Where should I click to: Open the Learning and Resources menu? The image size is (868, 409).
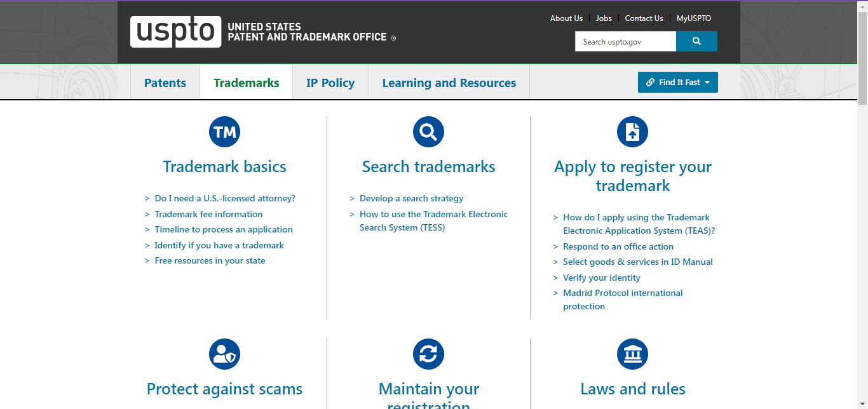point(449,83)
